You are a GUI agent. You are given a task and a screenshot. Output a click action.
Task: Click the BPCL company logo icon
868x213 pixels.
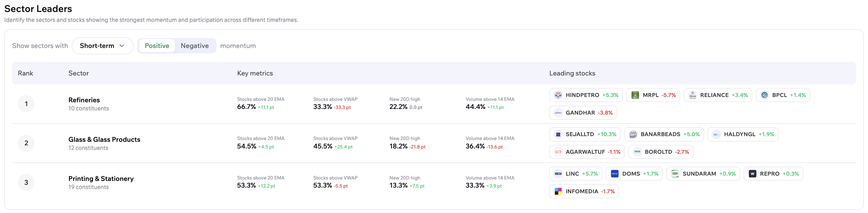pos(764,95)
